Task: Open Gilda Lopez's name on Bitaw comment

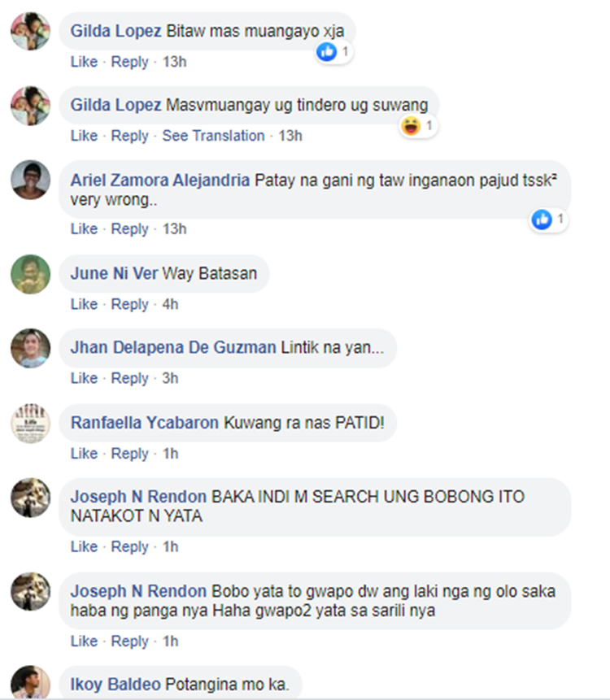Action: 116,31
